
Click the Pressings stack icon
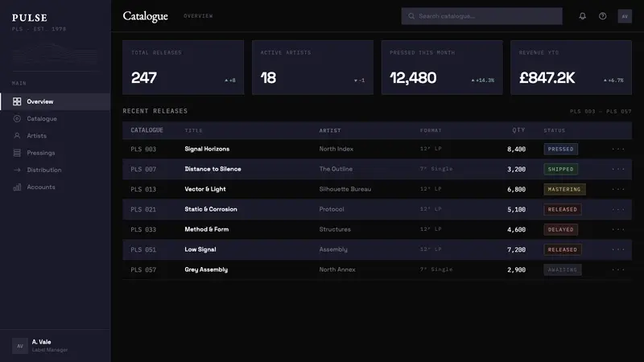click(17, 153)
